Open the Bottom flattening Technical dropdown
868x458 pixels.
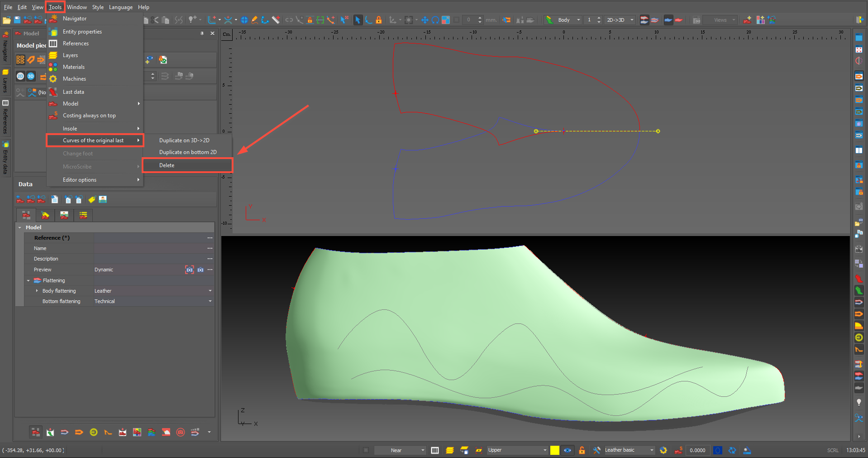click(x=210, y=301)
